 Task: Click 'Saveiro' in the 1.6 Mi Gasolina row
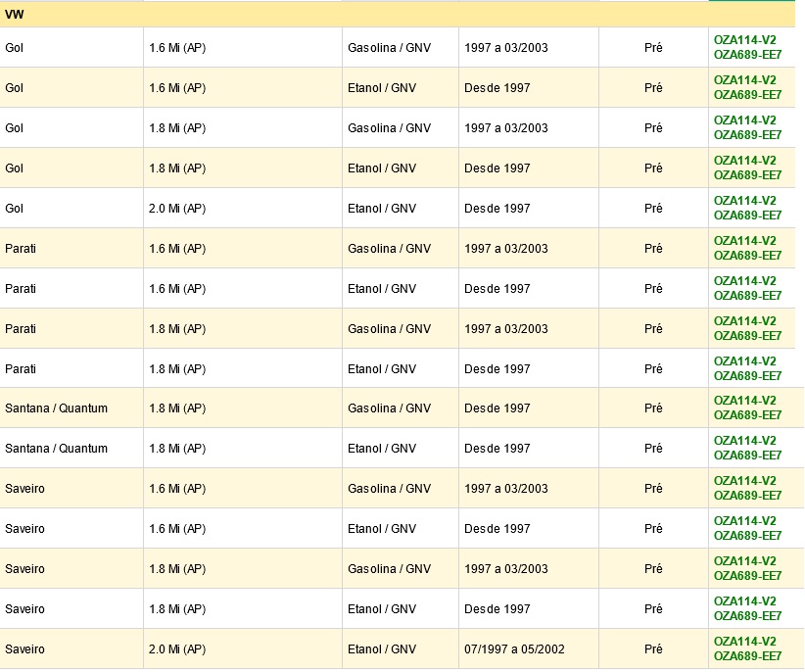point(24,488)
